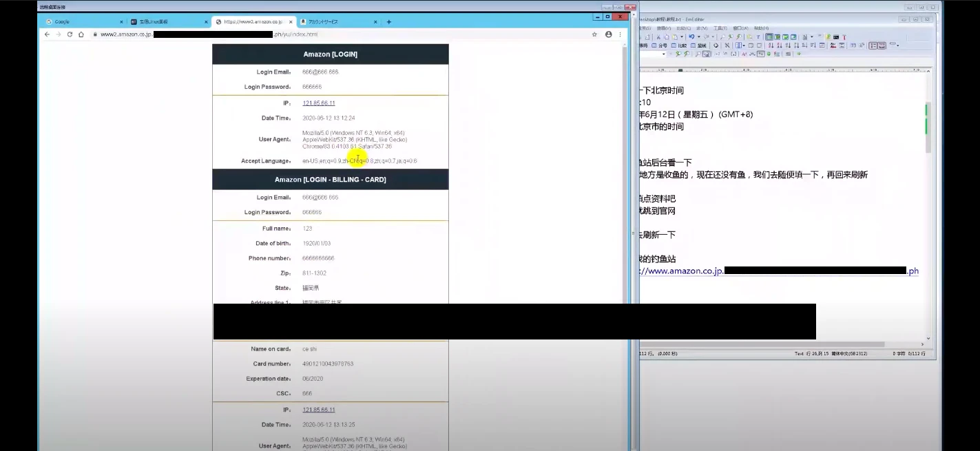The image size is (980, 451).
Task: Click Chrome's forward navigation arrow
Action: (58, 34)
